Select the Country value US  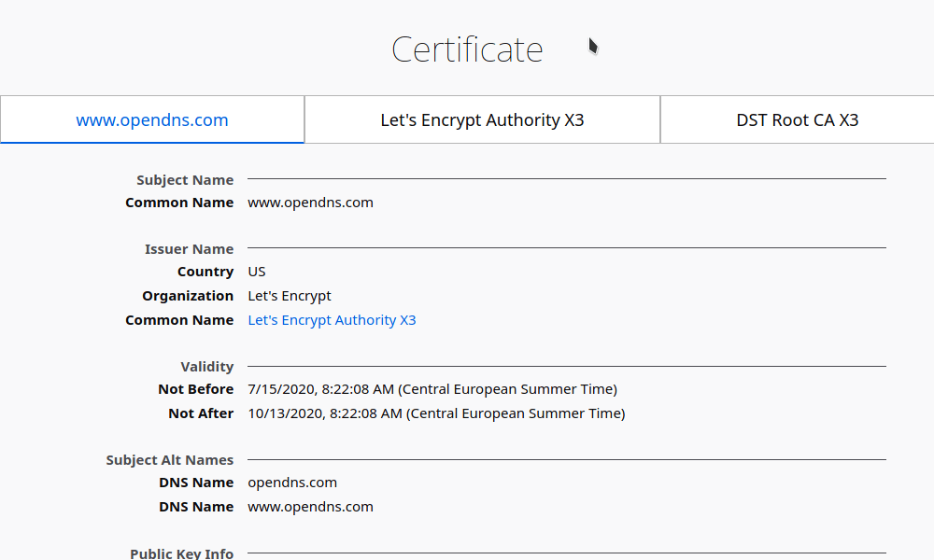coord(257,272)
